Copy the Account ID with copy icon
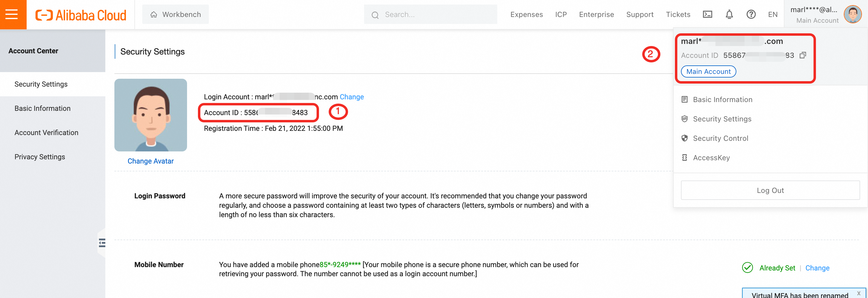 coord(803,55)
